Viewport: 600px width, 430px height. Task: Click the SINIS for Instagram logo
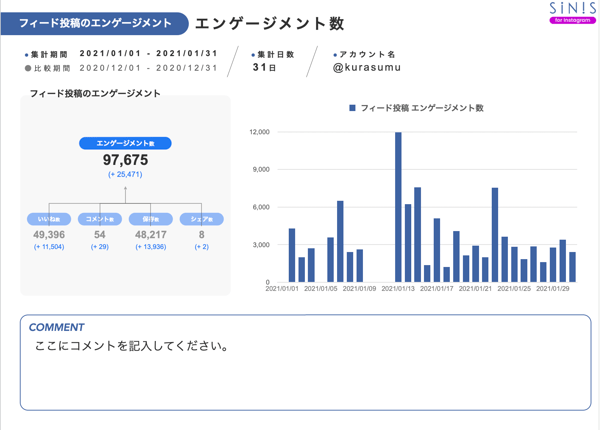tap(572, 13)
